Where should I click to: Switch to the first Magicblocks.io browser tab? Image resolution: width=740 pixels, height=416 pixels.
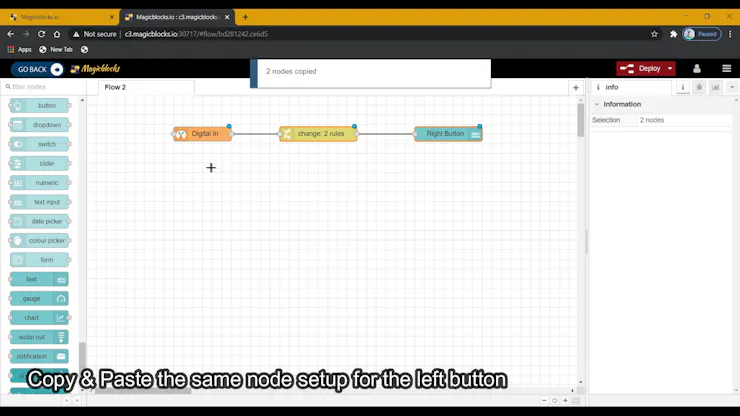59,17
